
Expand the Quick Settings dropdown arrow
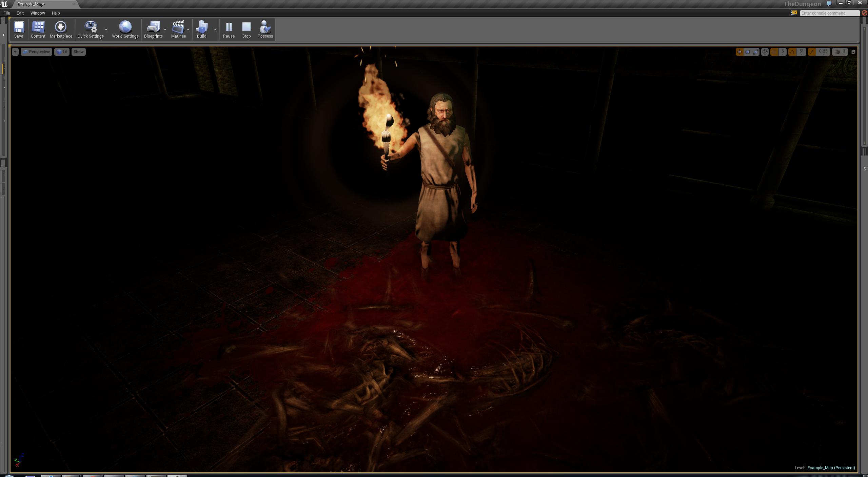(x=106, y=29)
